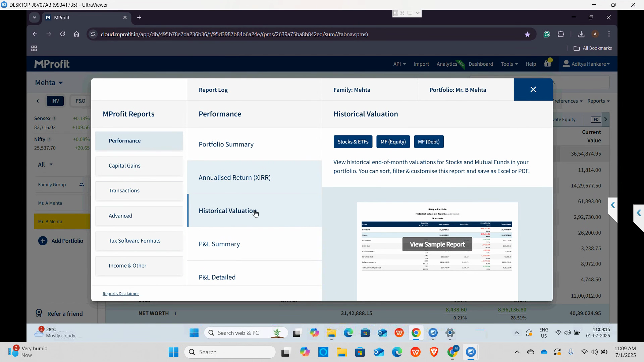Click the MF (Equity) button
This screenshot has width=644, height=362.
(393, 142)
